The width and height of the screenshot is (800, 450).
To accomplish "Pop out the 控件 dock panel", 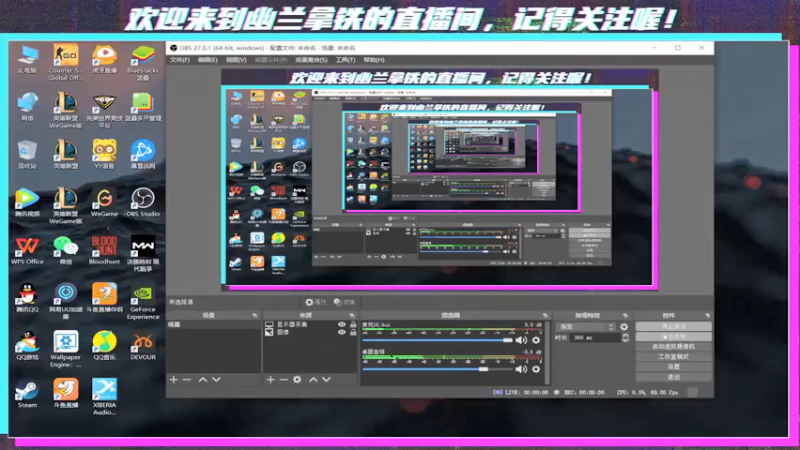I will point(707,316).
